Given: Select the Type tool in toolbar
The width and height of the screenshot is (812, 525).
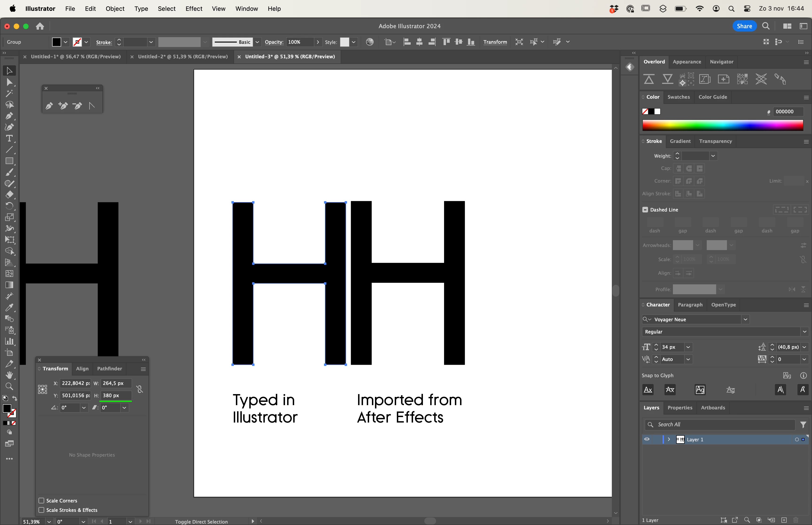Looking at the screenshot, I should click(x=9, y=138).
